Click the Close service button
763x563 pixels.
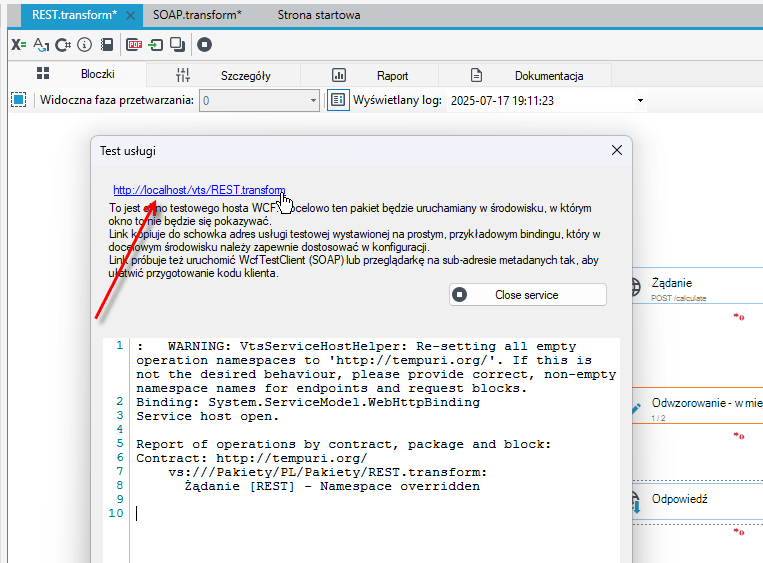point(527,294)
